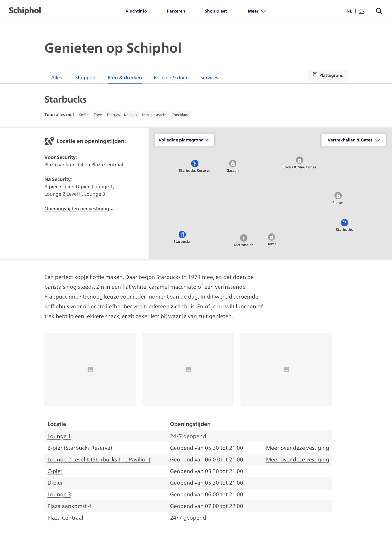
Task: Filter by the Koekjes tag
Action: 130,115
